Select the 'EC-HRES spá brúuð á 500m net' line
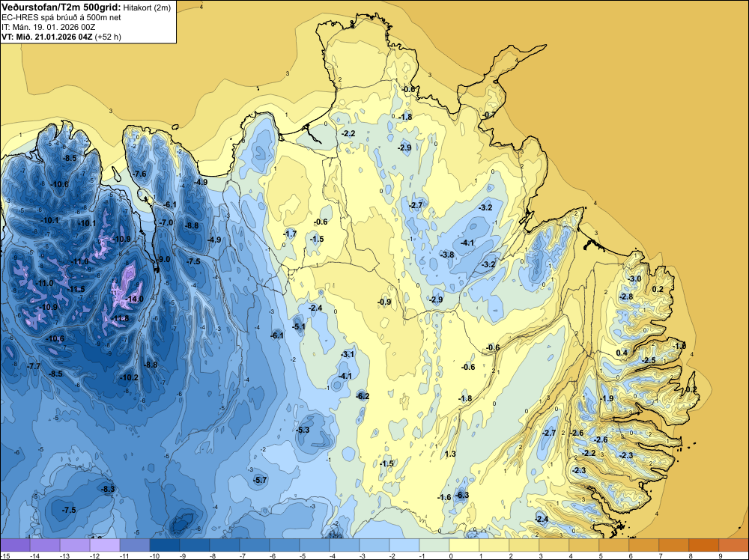The height and width of the screenshot is (560, 749). point(61,17)
